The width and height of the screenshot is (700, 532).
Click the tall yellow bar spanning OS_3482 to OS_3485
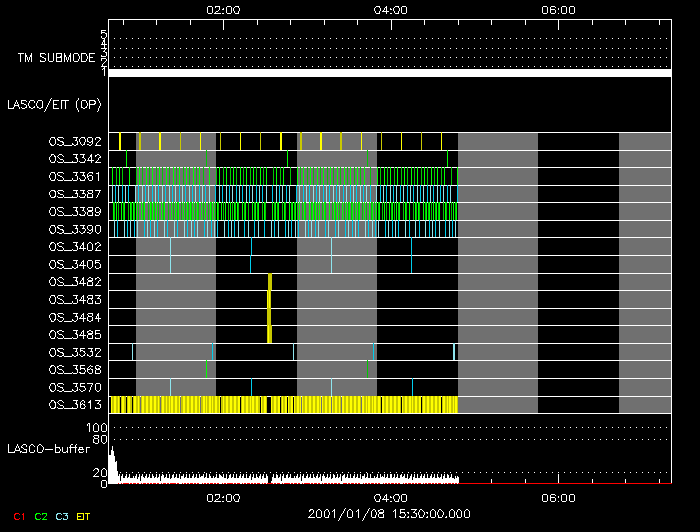[x=269, y=308]
